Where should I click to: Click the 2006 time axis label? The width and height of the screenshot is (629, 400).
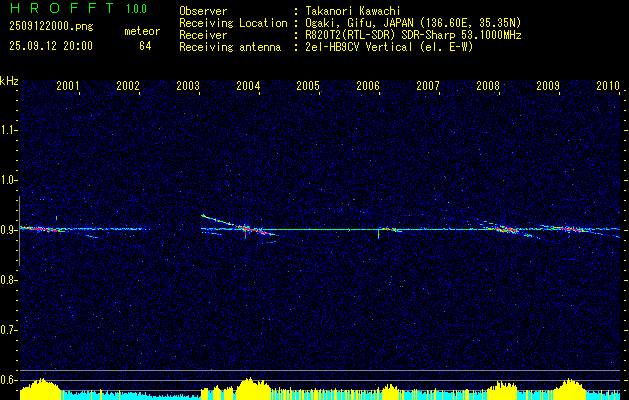[368, 85]
